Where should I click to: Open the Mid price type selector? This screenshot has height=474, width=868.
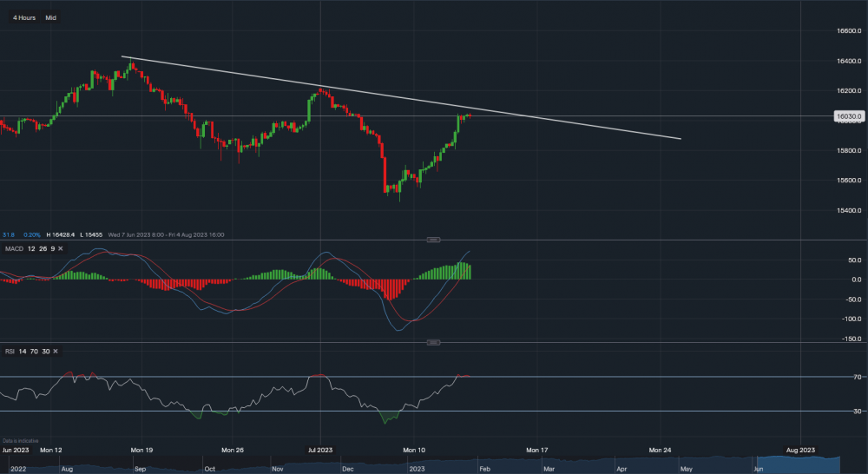coord(51,17)
